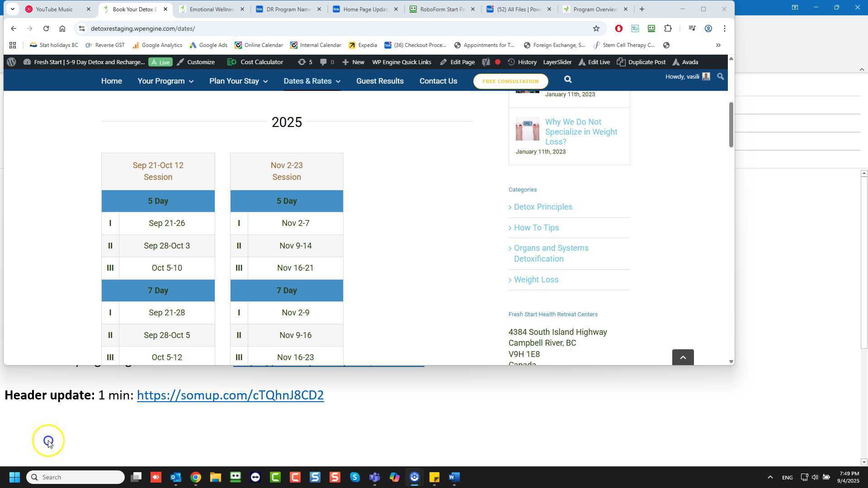Open the Guest Results menu item
This screenshot has height=488, width=868.
380,81
